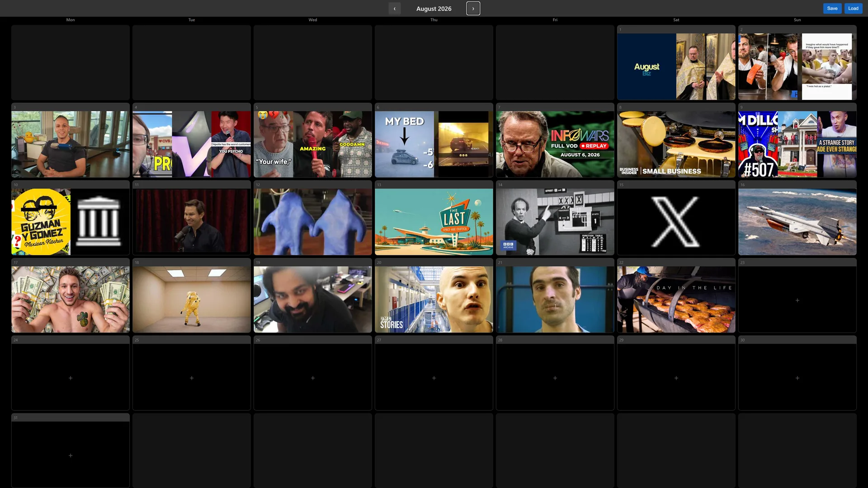This screenshot has width=868, height=488.
Task: Select the bearded man close-up thumbnail
Action: (313, 300)
